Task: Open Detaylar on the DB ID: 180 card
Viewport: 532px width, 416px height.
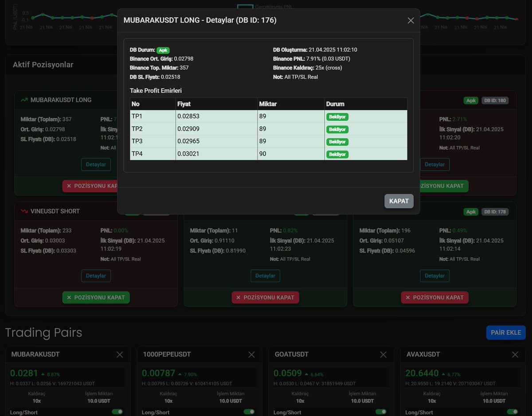Action: (x=434, y=164)
